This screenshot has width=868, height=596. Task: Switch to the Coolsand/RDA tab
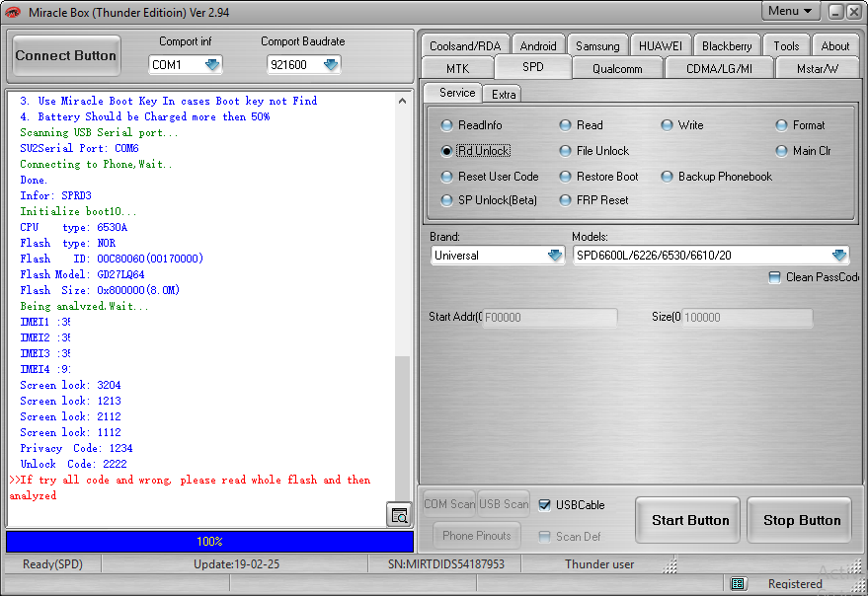pyautogui.click(x=465, y=46)
